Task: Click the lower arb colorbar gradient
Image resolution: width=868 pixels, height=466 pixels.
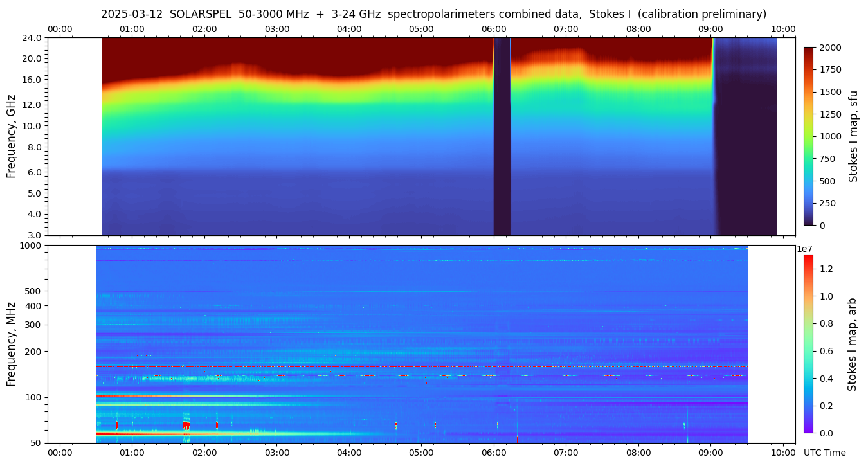Action: click(808, 343)
